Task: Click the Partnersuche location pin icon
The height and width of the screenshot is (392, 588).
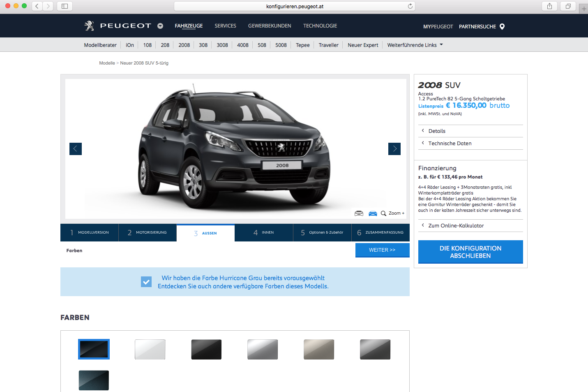Action: click(502, 27)
